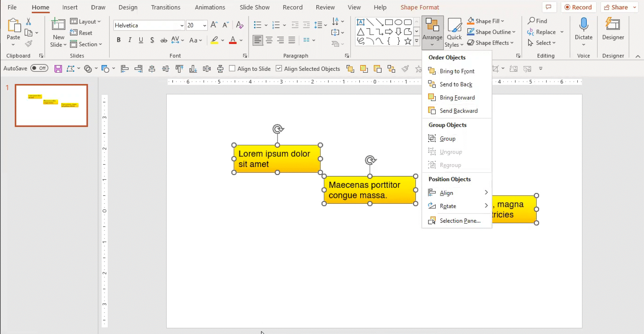Choose Send to Back
Image resolution: width=644 pixels, height=334 pixels.
(x=456, y=84)
